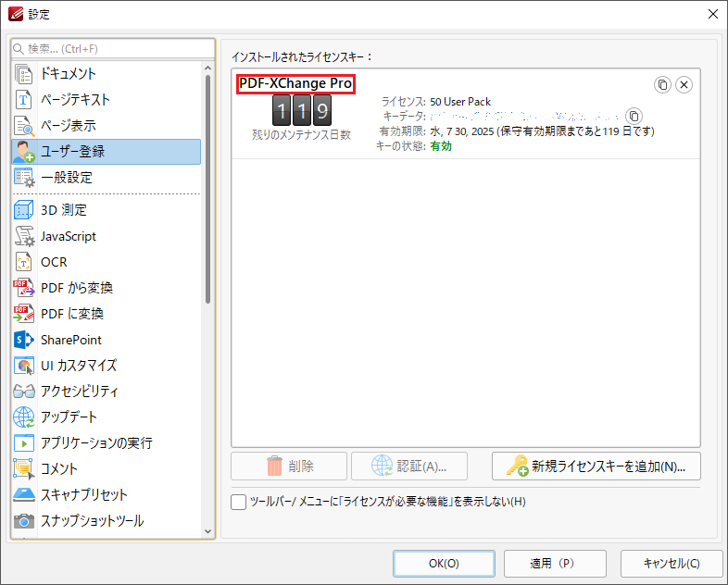Click the ドキュメント category icon
The width and height of the screenshot is (728, 585).
[24, 74]
